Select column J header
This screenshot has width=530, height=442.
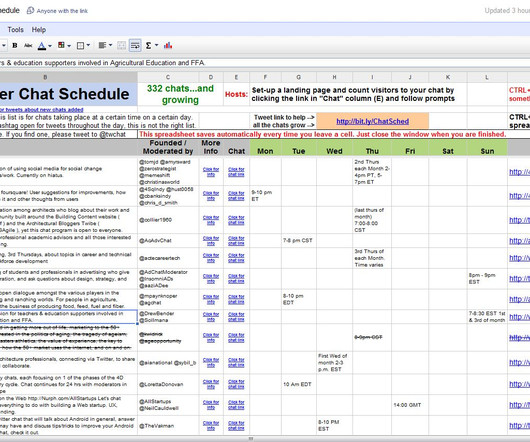tap(410, 77)
